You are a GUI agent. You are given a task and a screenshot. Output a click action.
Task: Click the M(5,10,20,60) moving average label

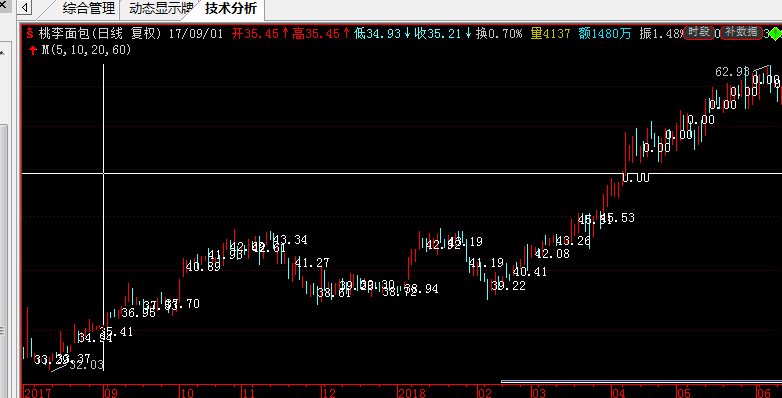pyautogui.click(x=86, y=50)
